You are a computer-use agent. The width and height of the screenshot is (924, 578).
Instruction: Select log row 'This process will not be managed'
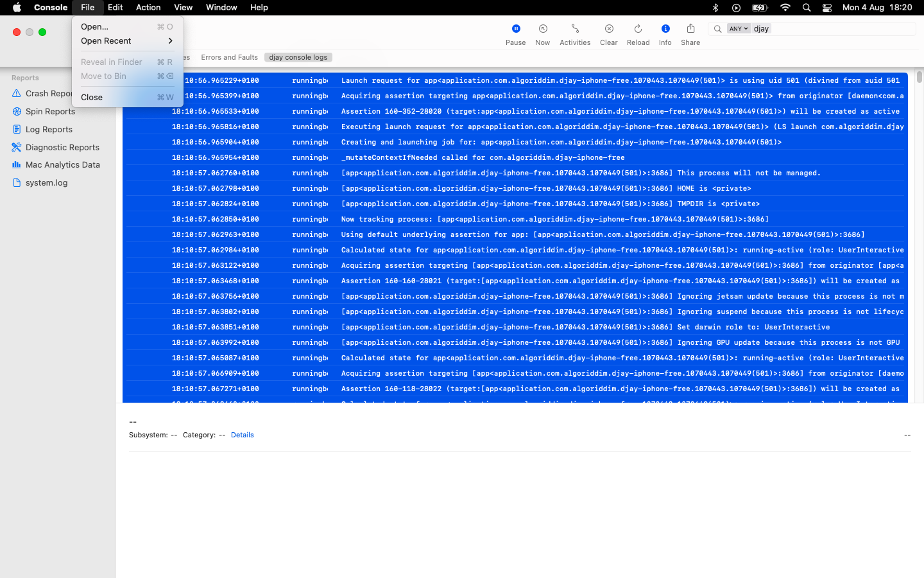(515, 173)
